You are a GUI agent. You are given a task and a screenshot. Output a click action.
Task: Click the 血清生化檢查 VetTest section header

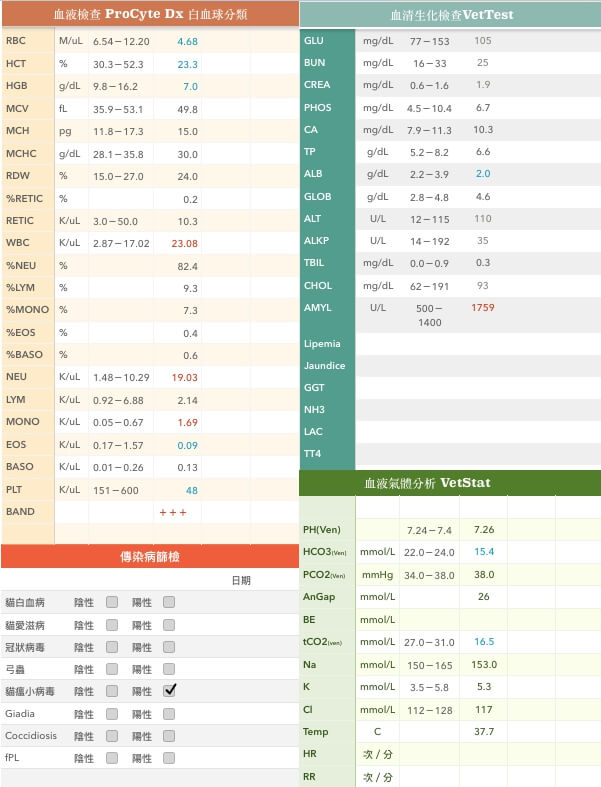pos(450,15)
